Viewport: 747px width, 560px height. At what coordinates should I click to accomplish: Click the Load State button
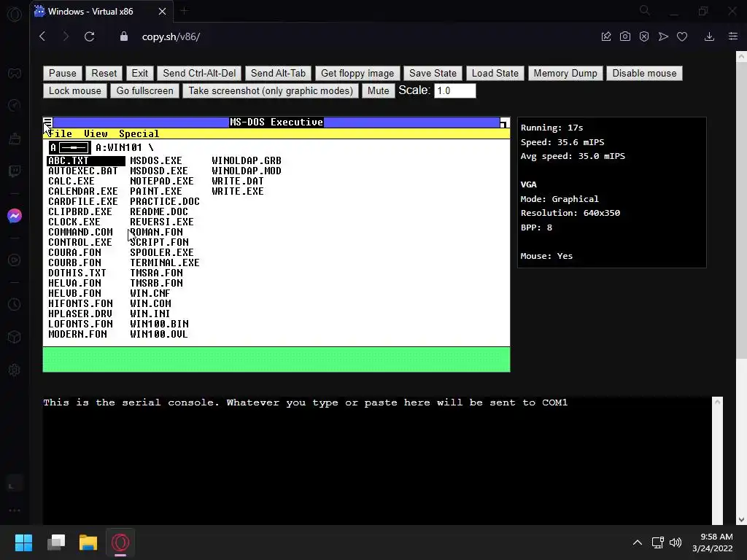tap(495, 74)
